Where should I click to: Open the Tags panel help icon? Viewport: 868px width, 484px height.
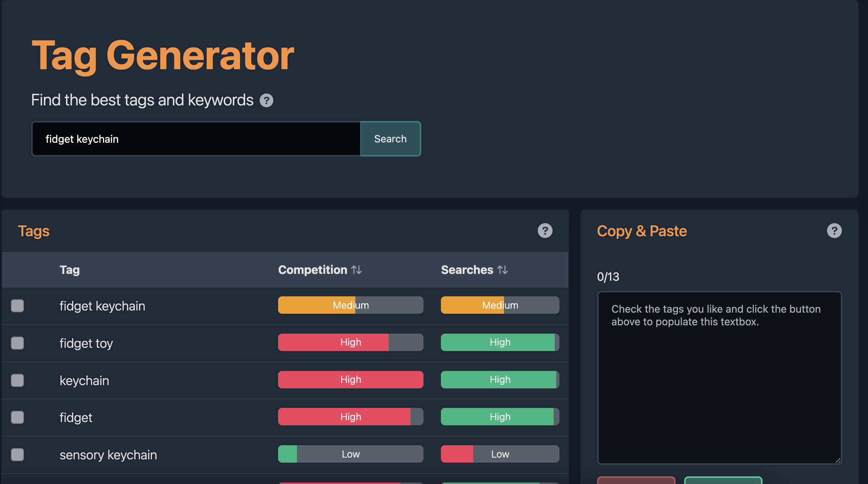pyautogui.click(x=545, y=231)
